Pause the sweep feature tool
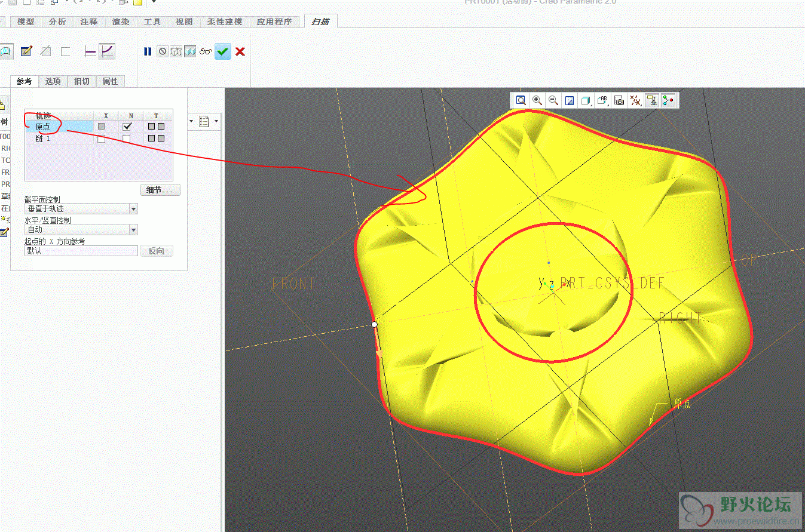Screen dimensions: 805x532 tap(148, 52)
